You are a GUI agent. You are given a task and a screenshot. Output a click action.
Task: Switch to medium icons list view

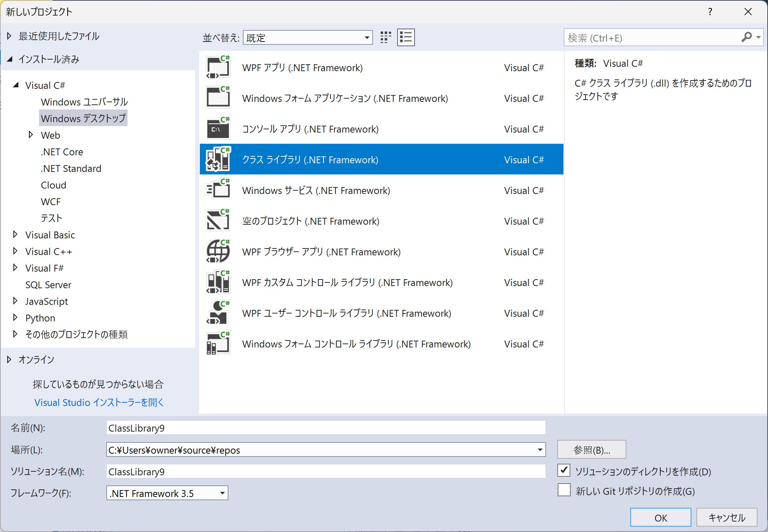(406, 38)
